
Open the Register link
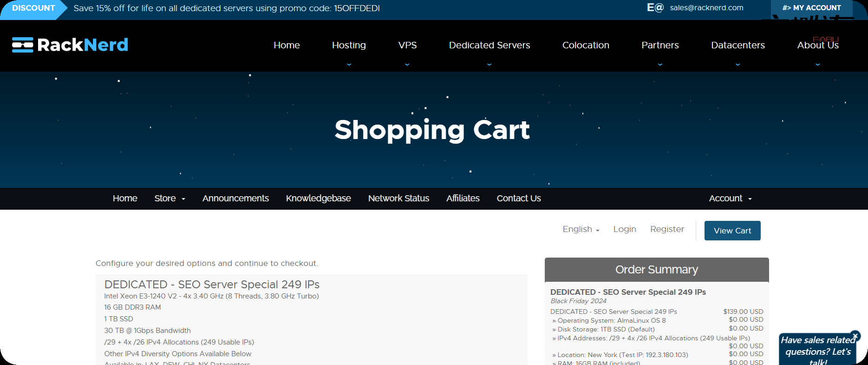tap(667, 229)
